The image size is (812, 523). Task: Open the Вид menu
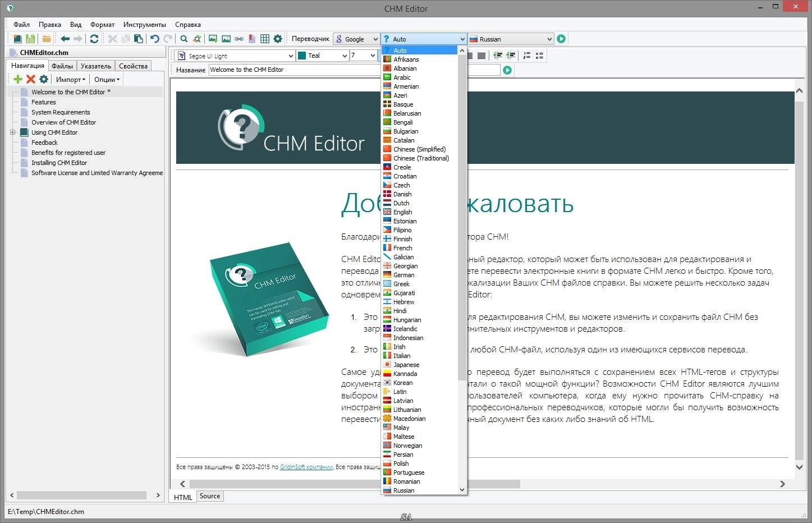(x=76, y=25)
